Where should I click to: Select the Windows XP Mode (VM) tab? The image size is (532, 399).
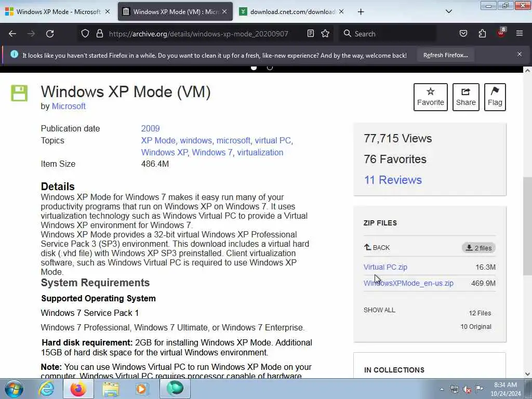click(x=175, y=12)
